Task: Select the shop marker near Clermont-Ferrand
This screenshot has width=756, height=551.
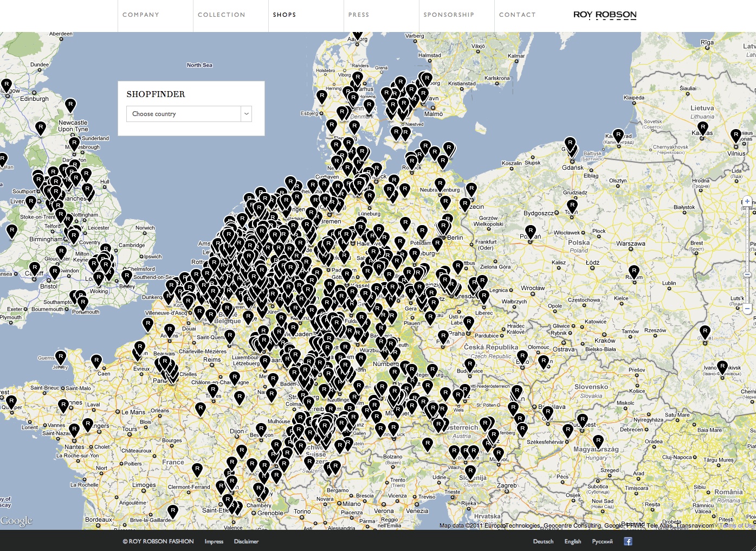Action: click(x=197, y=470)
